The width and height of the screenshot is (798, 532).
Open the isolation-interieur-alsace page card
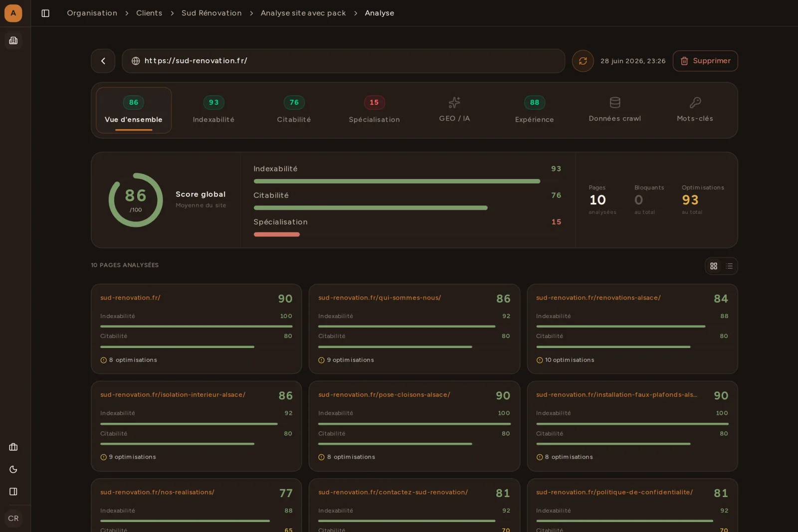[197, 426]
